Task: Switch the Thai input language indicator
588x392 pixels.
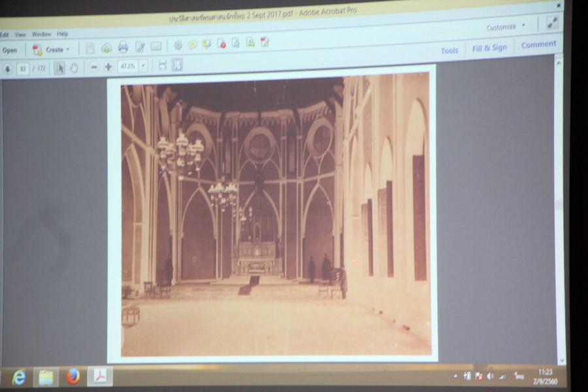Action: (519, 376)
